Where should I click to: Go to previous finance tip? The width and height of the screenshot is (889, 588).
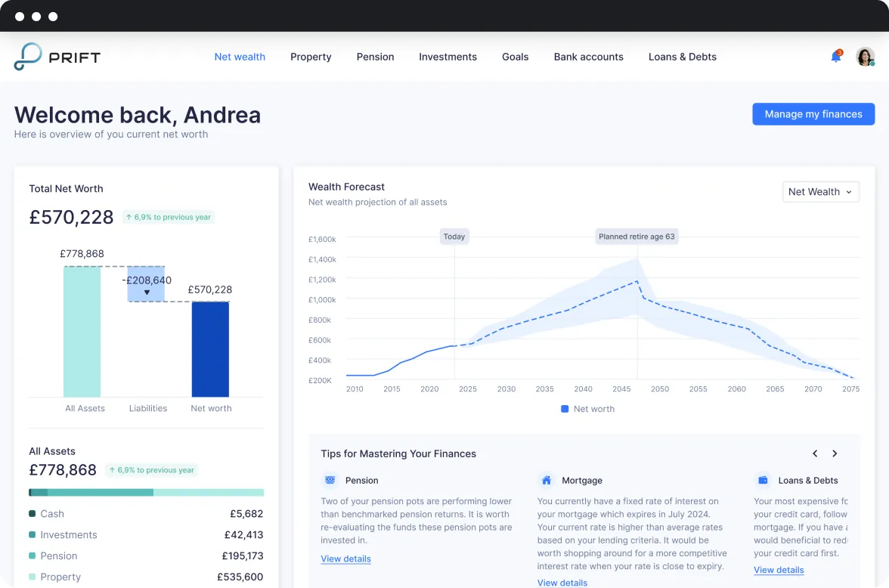point(815,453)
